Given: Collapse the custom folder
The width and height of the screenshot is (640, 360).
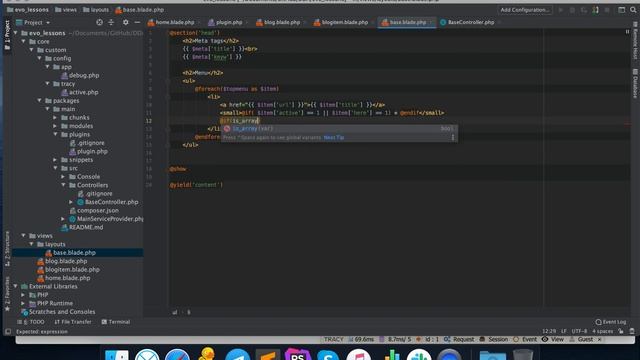Looking at the screenshot, I should click(x=31, y=50).
